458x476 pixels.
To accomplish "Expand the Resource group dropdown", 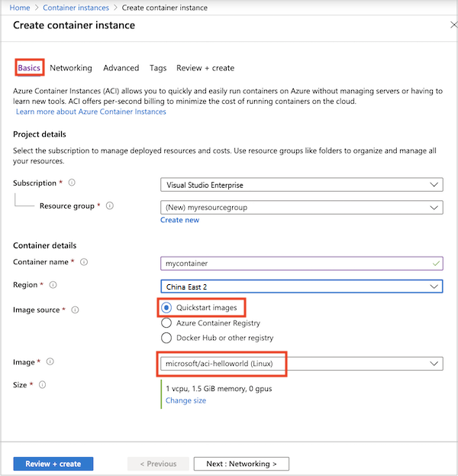I will 302,207.
